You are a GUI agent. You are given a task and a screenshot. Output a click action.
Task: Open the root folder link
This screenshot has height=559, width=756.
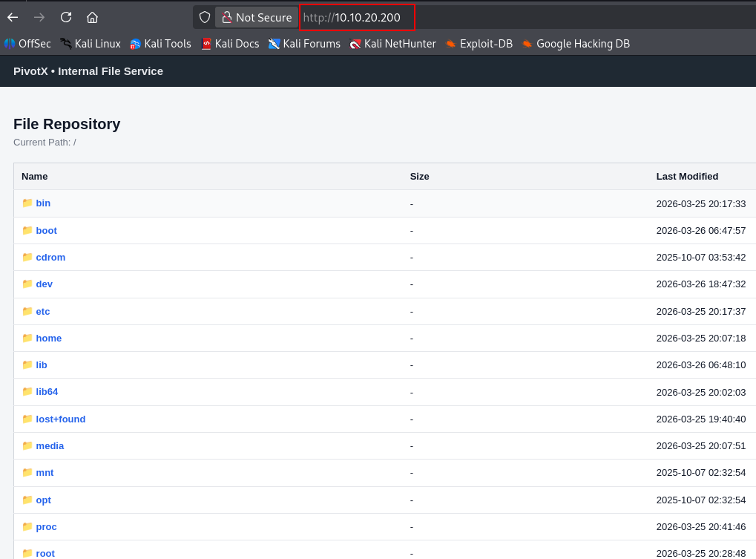(x=45, y=553)
